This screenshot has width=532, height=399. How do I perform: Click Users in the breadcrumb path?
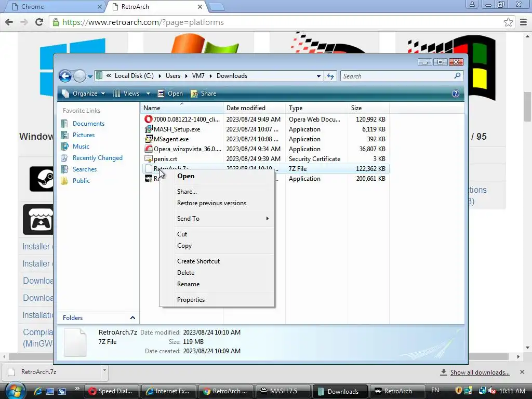[173, 76]
